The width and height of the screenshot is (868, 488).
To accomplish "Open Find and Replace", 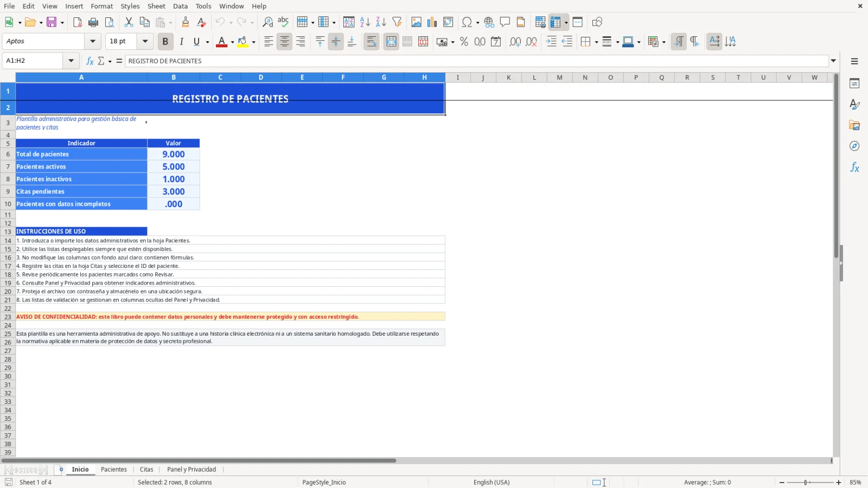I will [267, 22].
